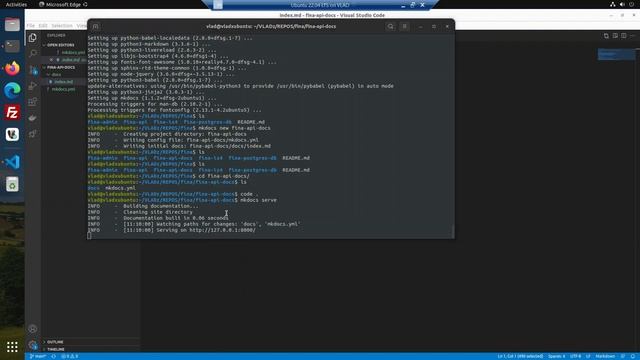Viewport: 640px width, 360px height.
Task: Click Microsoft Edge app menu in top bar
Action: pyautogui.click(x=63, y=4)
